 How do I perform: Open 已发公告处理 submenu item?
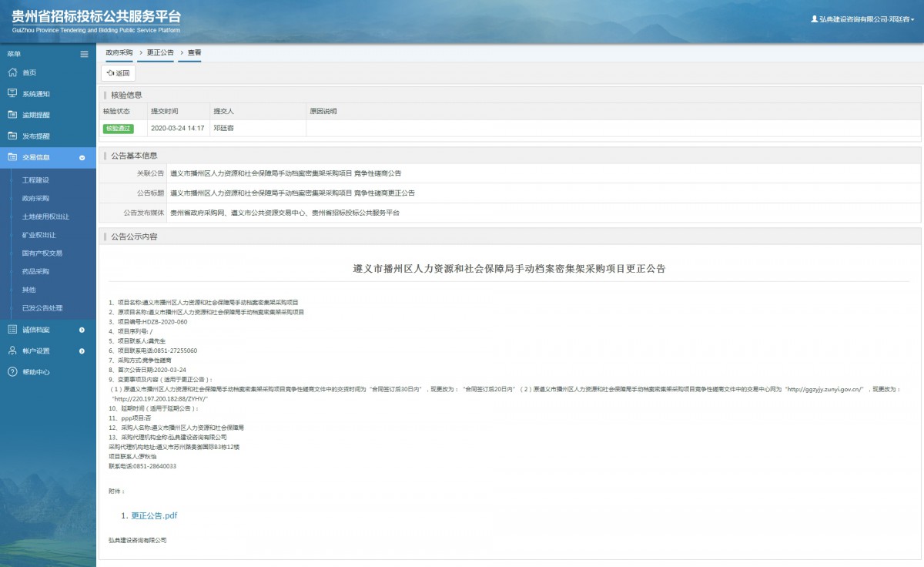tap(42, 308)
